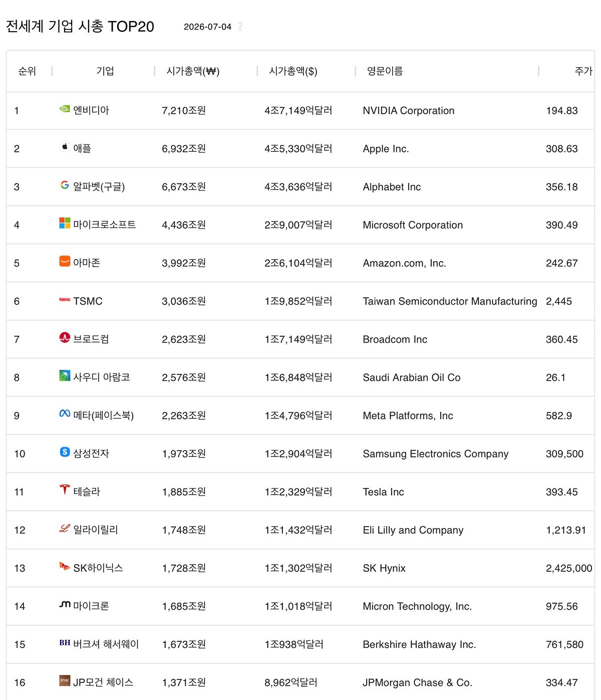601x700 pixels.
Task: Click the Saudi Aramco logo icon
Action: (65, 375)
